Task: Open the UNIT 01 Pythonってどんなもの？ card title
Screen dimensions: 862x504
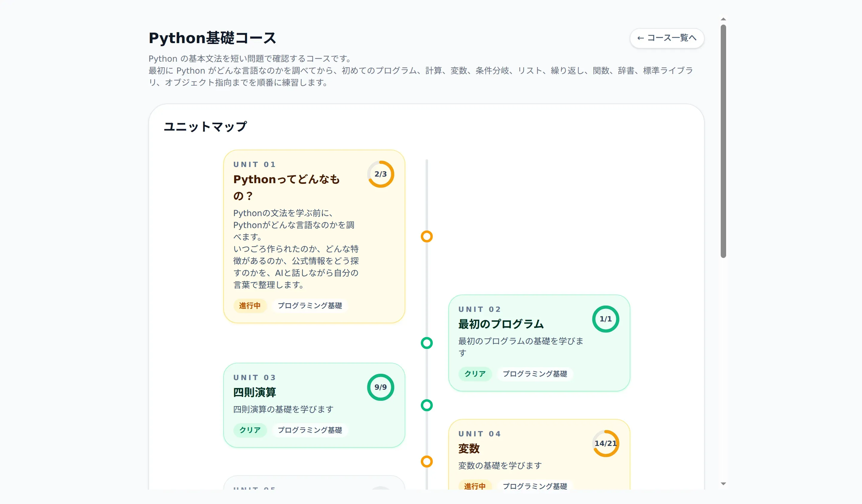Action: point(286,187)
